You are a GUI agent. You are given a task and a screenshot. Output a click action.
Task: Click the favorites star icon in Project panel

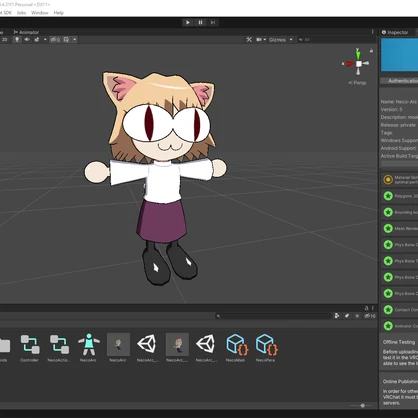pos(357,316)
